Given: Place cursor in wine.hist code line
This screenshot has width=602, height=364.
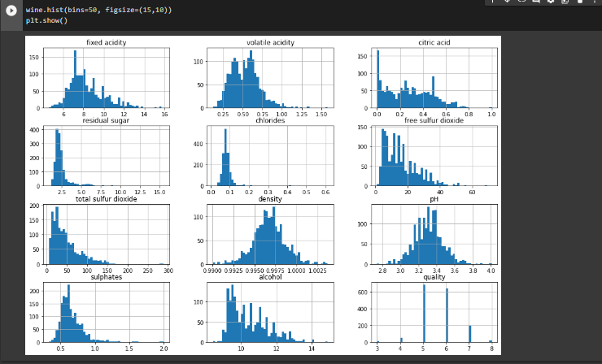Looking at the screenshot, I should [x=98, y=10].
